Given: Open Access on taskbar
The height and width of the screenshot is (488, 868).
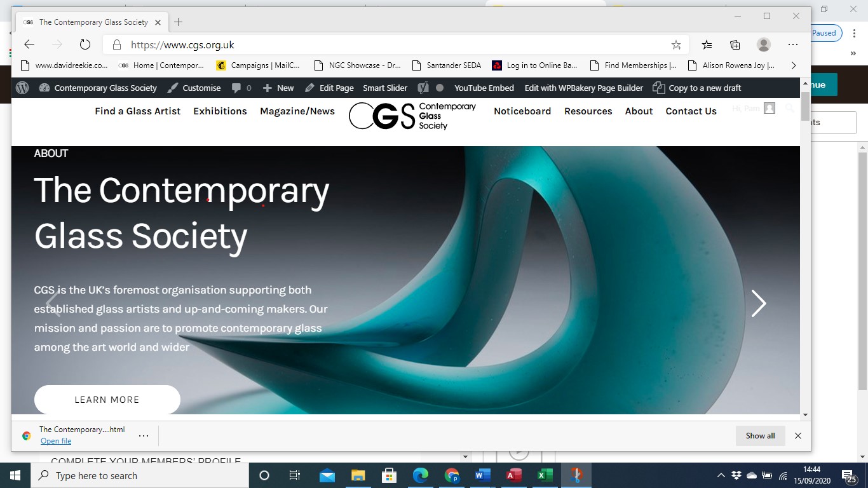Looking at the screenshot, I should click(x=514, y=475).
